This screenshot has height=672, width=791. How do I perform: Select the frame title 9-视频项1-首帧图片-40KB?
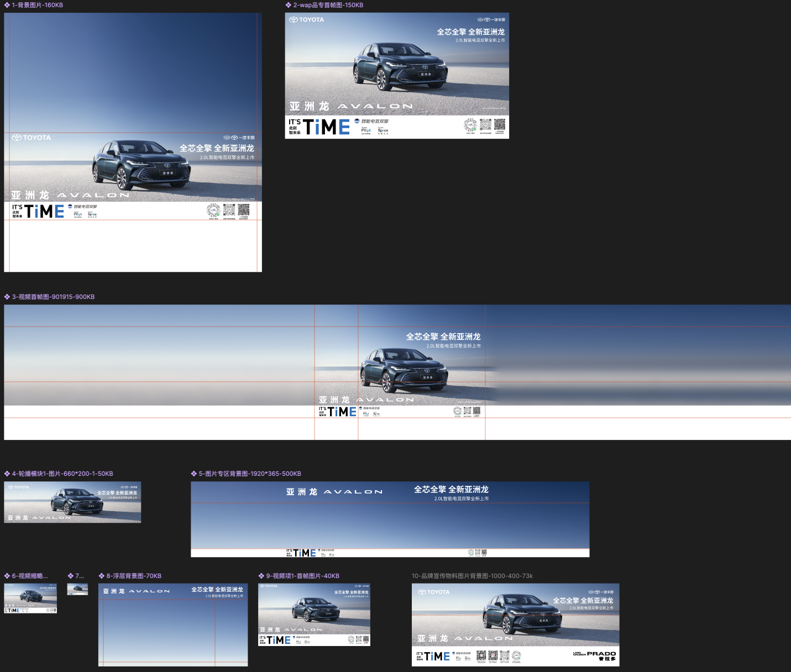click(x=303, y=576)
